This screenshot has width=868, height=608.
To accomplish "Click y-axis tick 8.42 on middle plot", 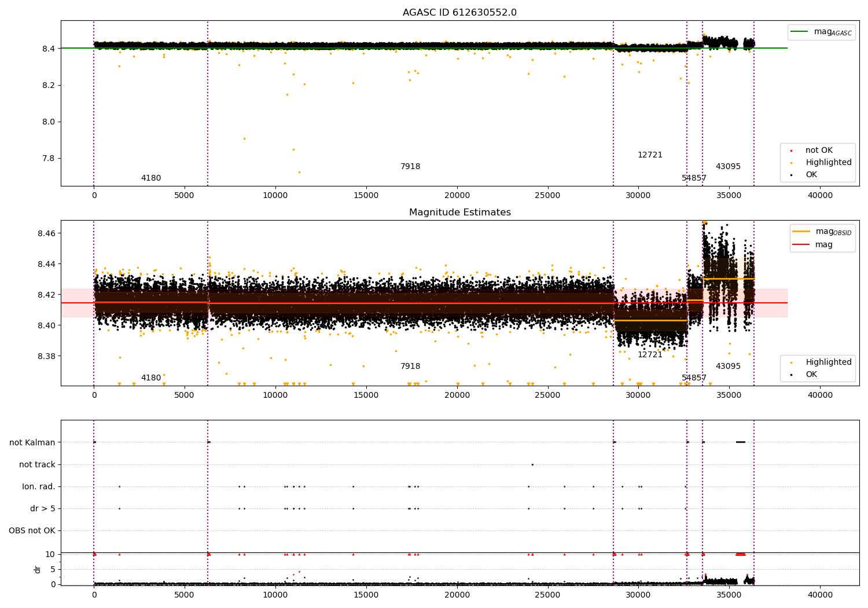I will tap(46, 295).
